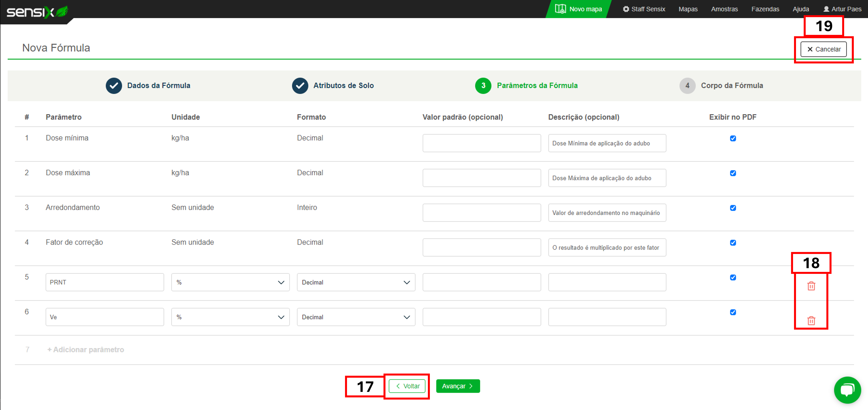Uncheck Exibir no PDF for Dose mínima
The image size is (868, 410).
[x=732, y=138]
